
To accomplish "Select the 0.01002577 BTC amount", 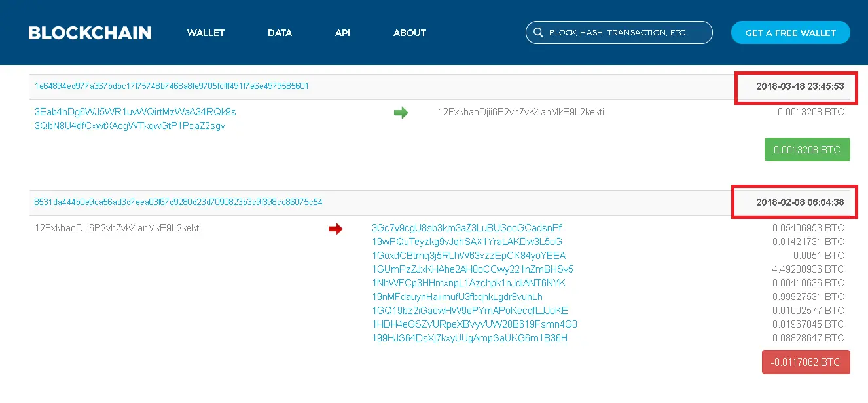I will [808, 311].
